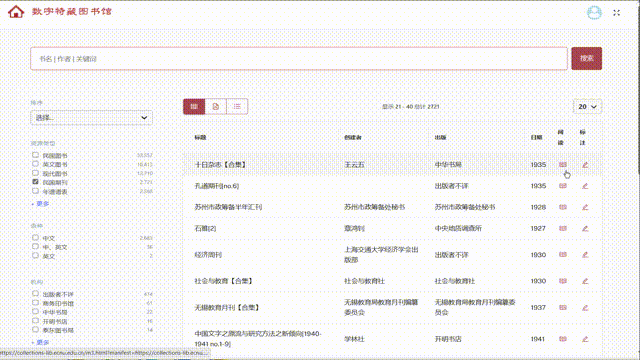Check the 英文 language filter
Viewport: 640px width, 360px height.
point(36,256)
